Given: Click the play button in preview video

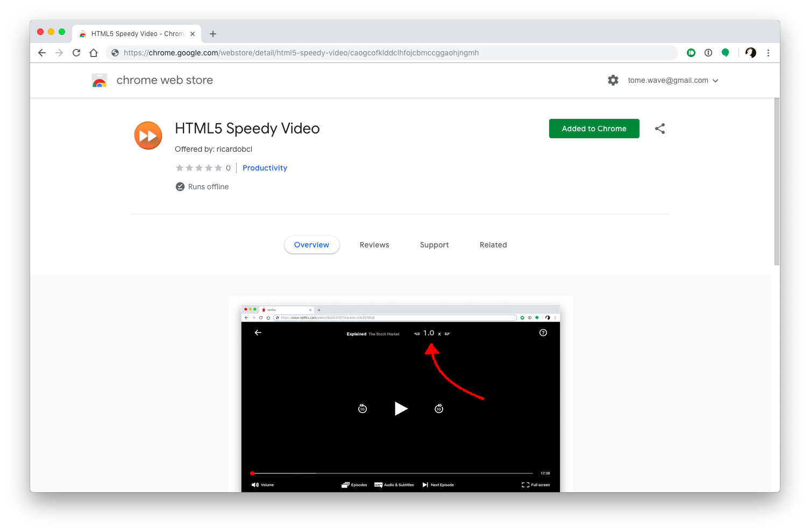Looking at the screenshot, I should coord(401,409).
